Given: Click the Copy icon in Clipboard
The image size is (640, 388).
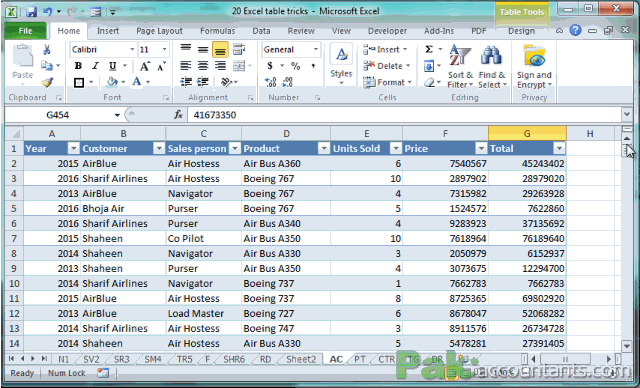Looking at the screenshot, I should [47, 65].
